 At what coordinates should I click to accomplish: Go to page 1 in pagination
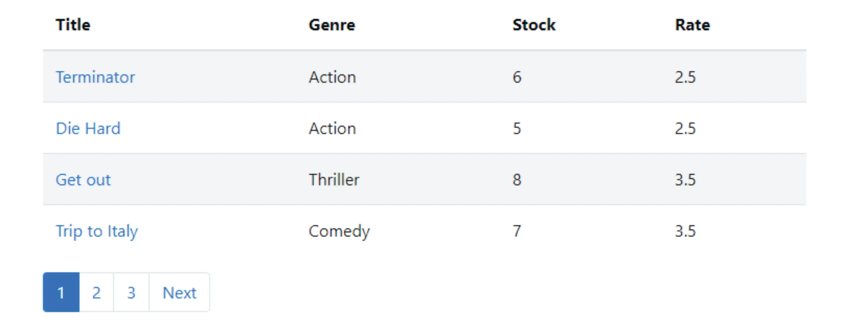coord(61,292)
